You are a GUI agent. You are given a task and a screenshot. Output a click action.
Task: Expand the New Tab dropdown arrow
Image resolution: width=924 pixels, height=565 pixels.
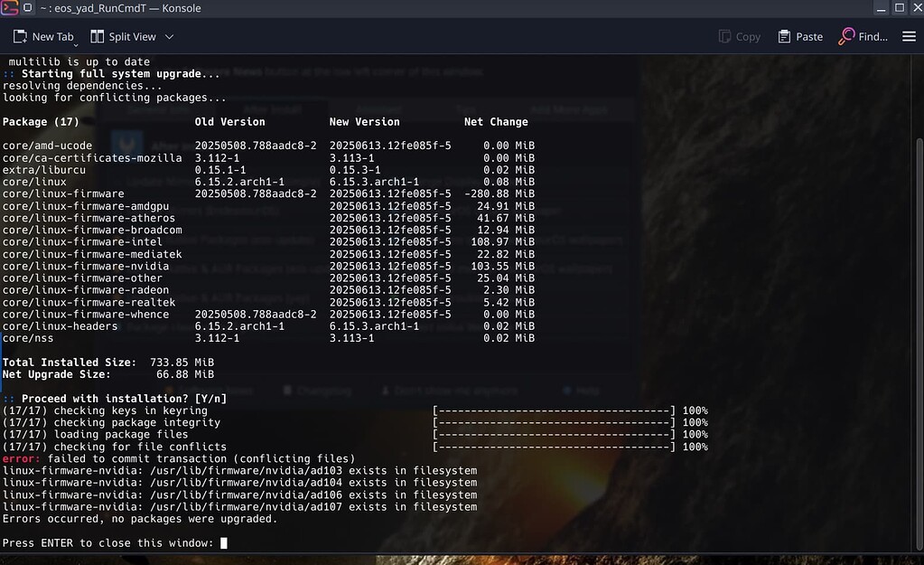[76, 42]
